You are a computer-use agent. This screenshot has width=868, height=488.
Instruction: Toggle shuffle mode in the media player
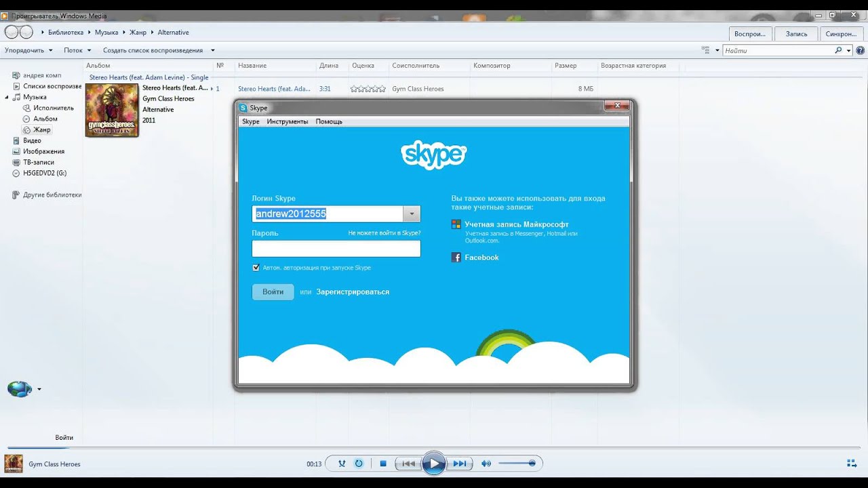pyautogui.click(x=342, y=464)
